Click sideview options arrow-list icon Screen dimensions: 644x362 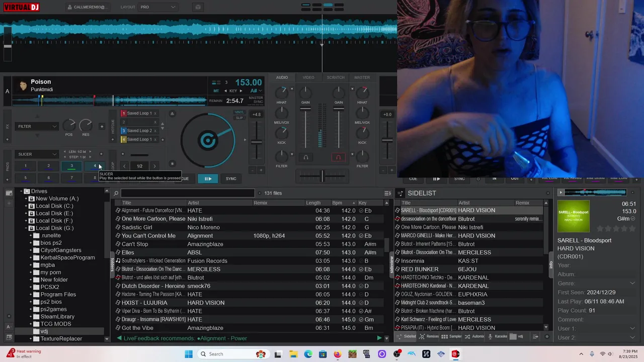[536, 336]
